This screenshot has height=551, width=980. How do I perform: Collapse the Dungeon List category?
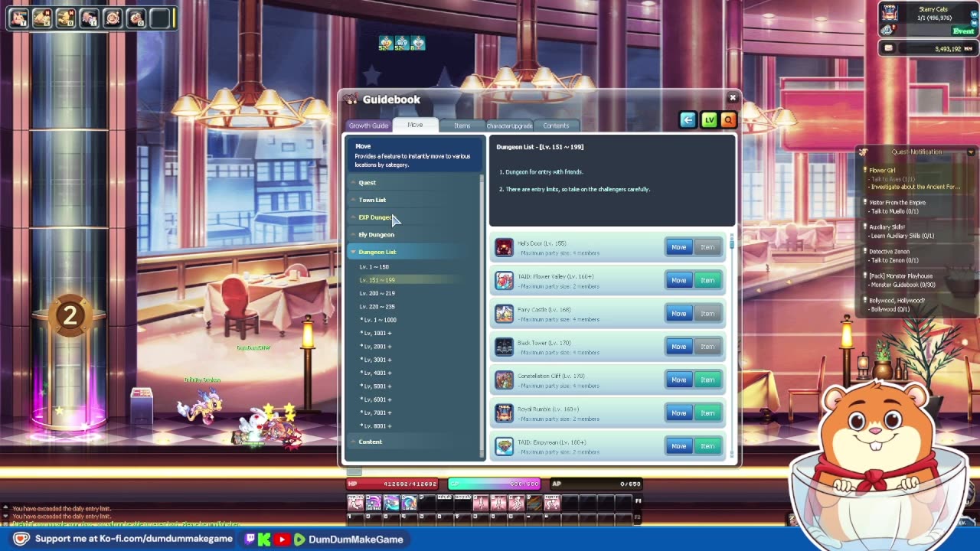tap(414, 252)
